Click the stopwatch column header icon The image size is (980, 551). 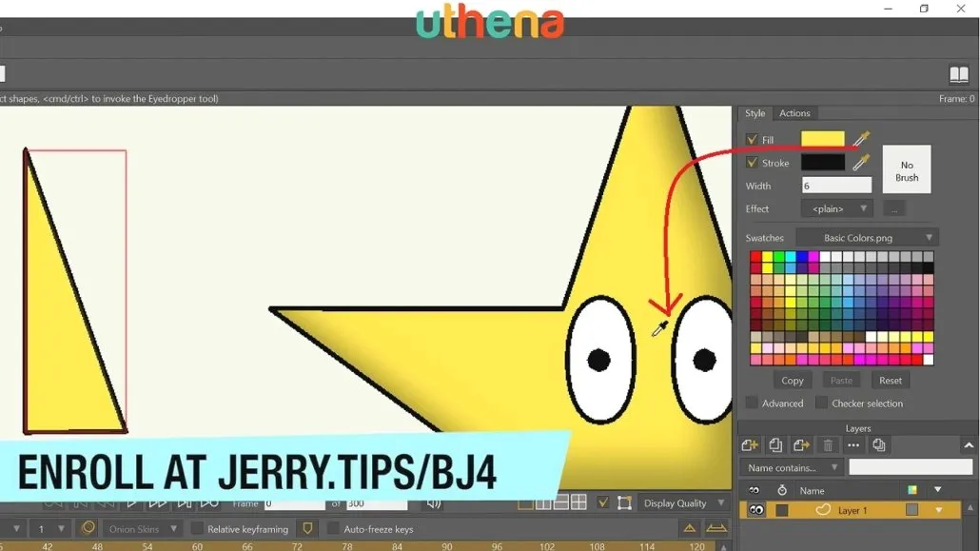coord(782,490)
